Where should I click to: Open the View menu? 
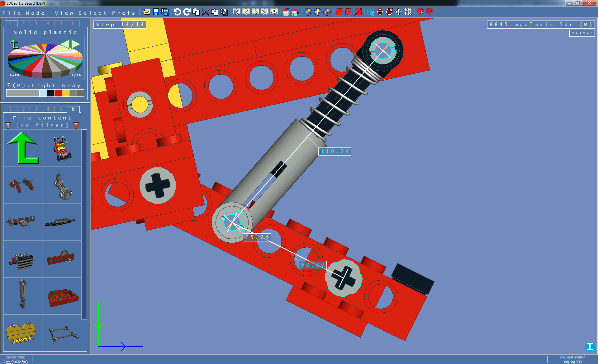point(64,13)
